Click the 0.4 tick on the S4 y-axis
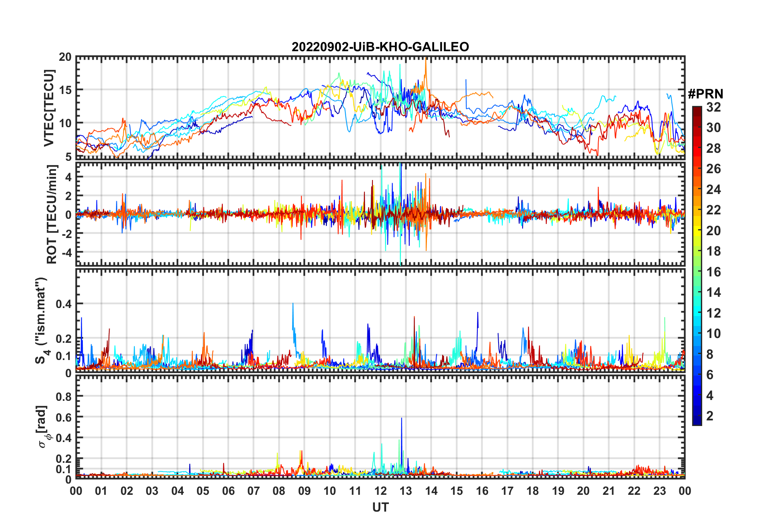Viewport: 761px width, 532px height. (x=64, y=304)
